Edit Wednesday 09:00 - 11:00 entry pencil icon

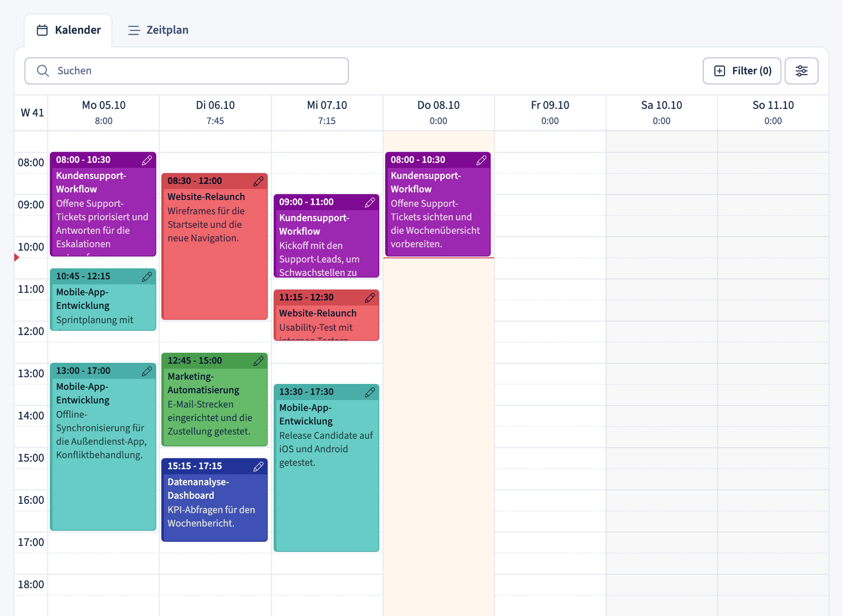coord(370,202)
